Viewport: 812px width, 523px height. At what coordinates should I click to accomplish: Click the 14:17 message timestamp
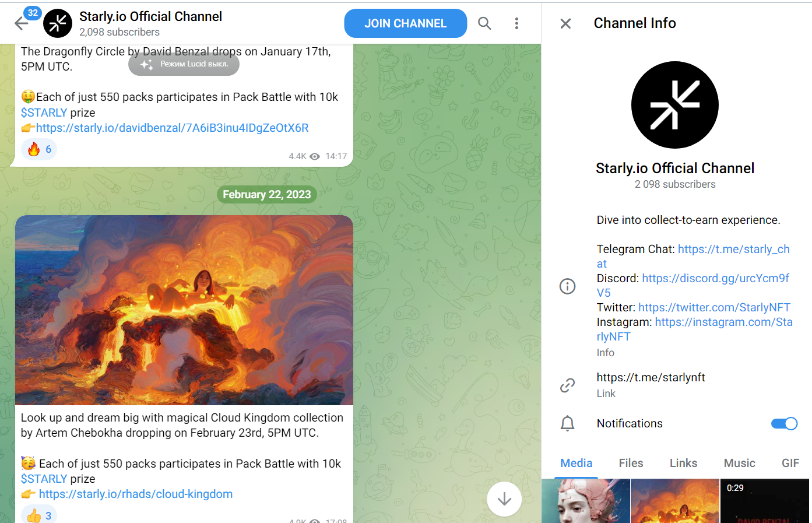click(336, 156)
